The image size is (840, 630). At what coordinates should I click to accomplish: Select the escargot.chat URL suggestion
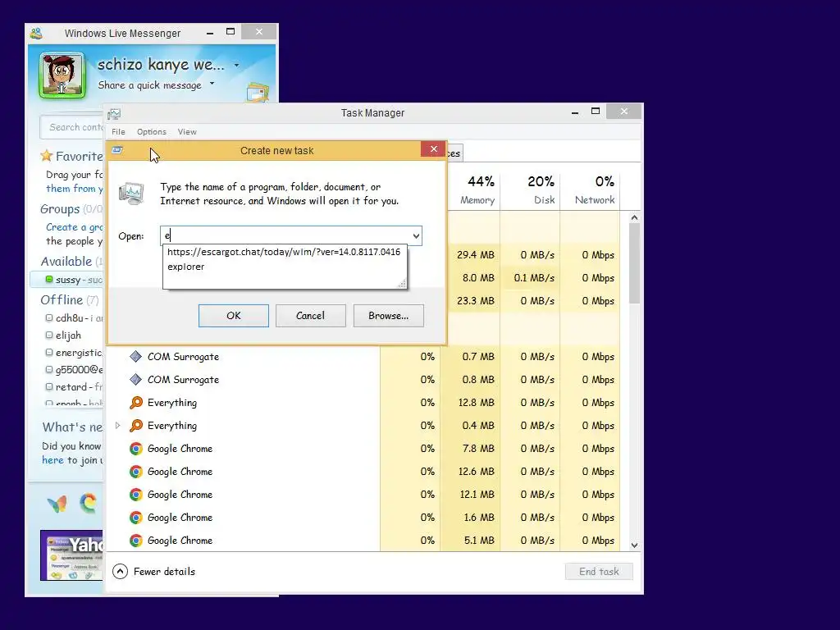point(283,252)
